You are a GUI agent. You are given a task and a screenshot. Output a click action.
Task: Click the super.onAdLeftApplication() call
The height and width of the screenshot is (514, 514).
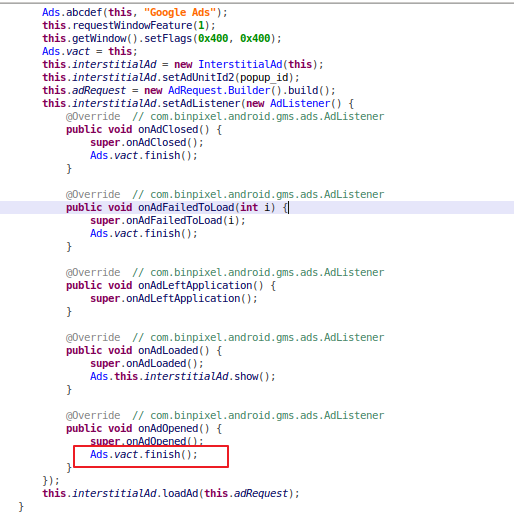(x=174, y=298)
